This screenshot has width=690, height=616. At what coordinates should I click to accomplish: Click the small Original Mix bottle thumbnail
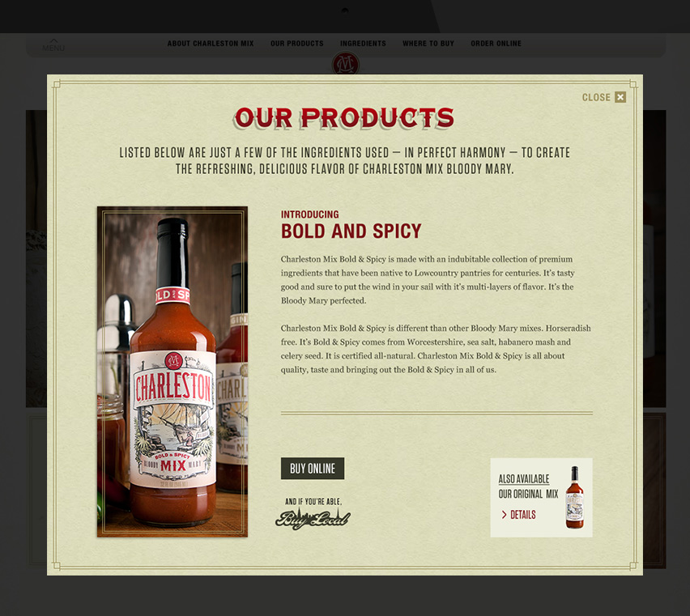575,497
